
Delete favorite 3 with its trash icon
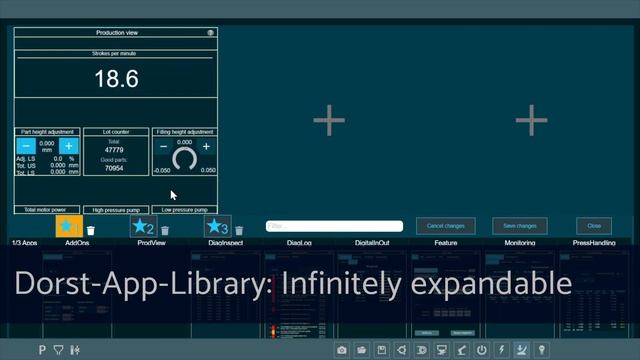pos(239,231)
